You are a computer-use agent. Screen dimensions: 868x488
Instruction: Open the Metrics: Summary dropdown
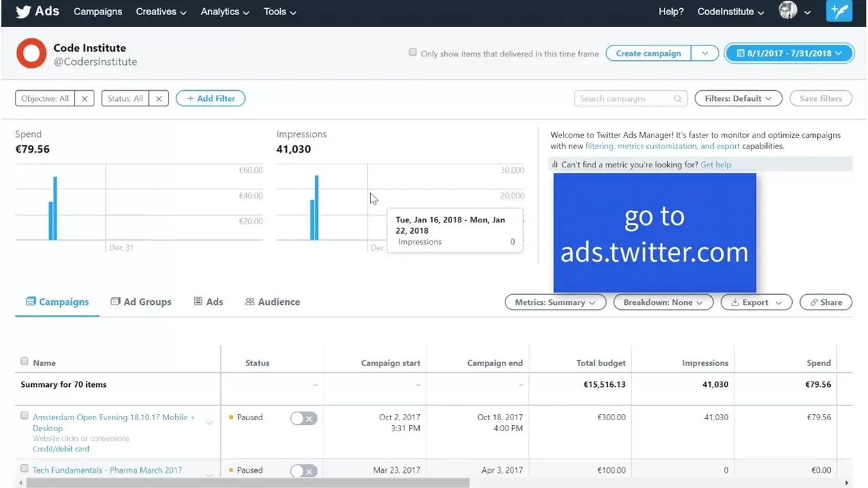point(555,302)
